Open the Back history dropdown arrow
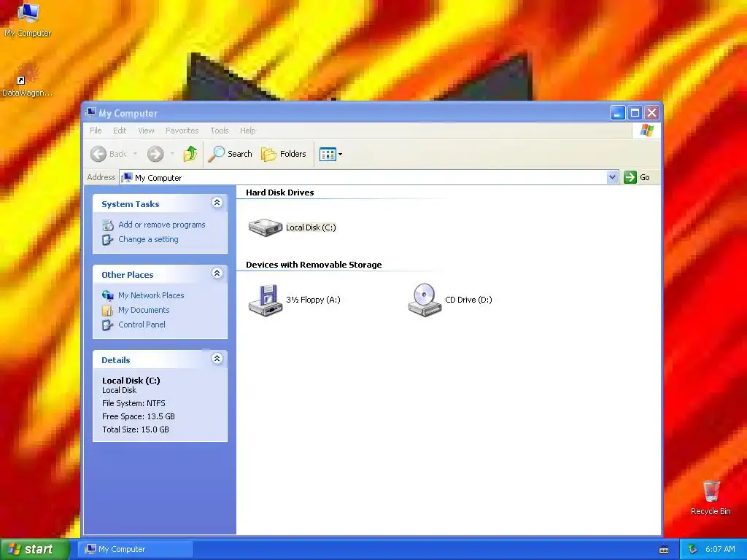 pyautogui.click(x=135, y=154)
